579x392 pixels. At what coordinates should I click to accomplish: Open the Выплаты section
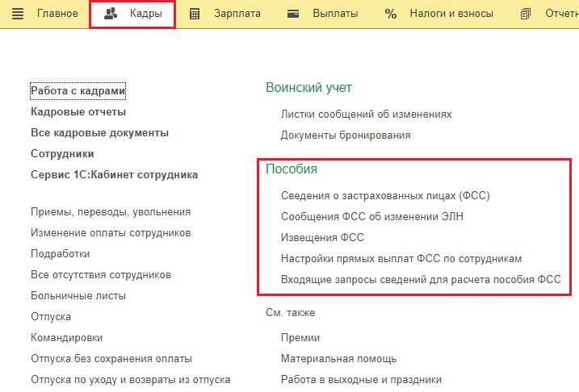pos(335,14)
